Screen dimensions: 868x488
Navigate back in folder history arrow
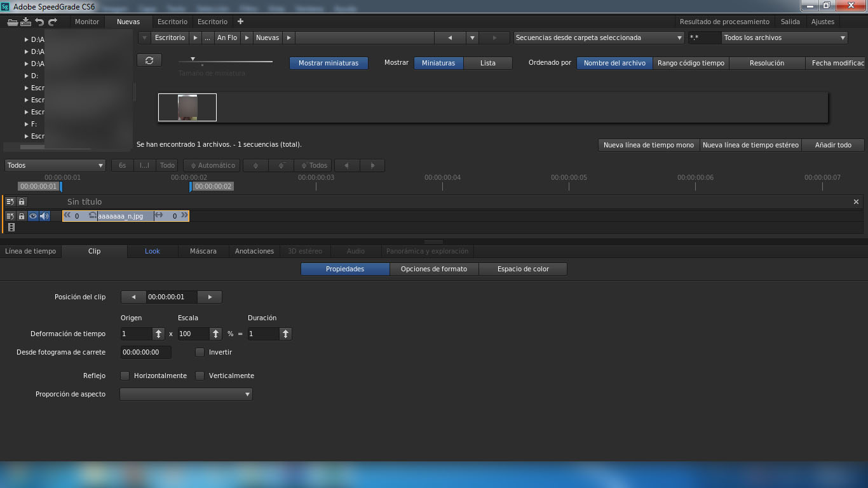tap(450, 37)
